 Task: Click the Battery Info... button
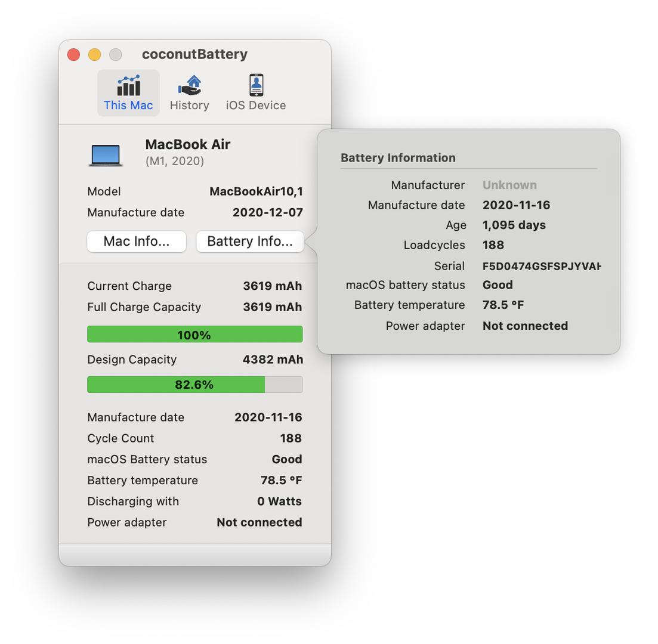(x=250, y=241)
